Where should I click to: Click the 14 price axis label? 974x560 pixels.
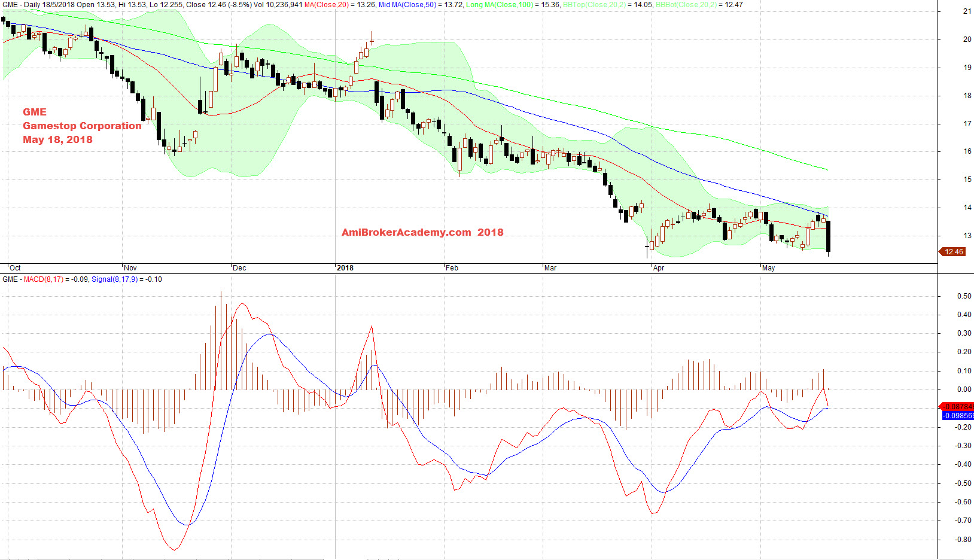(x=967, y=208)
